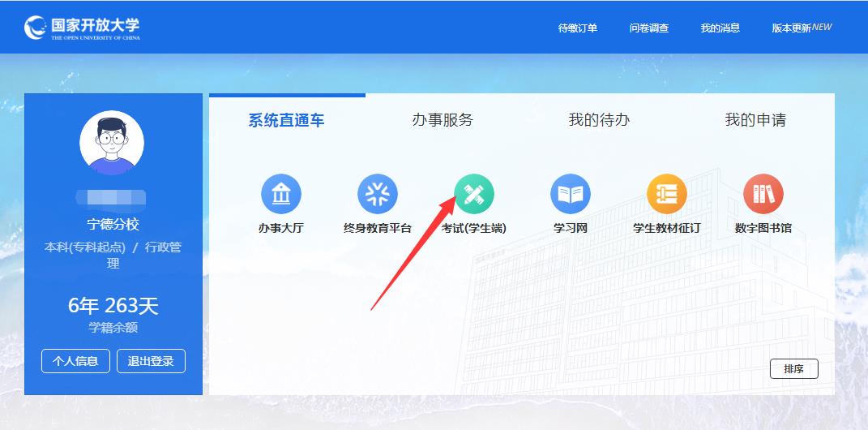Image resolution: width=868 pixels, height=430 pixels.
Task: Select the 系统直通车 tab
Action: click(x=286, y=120)
